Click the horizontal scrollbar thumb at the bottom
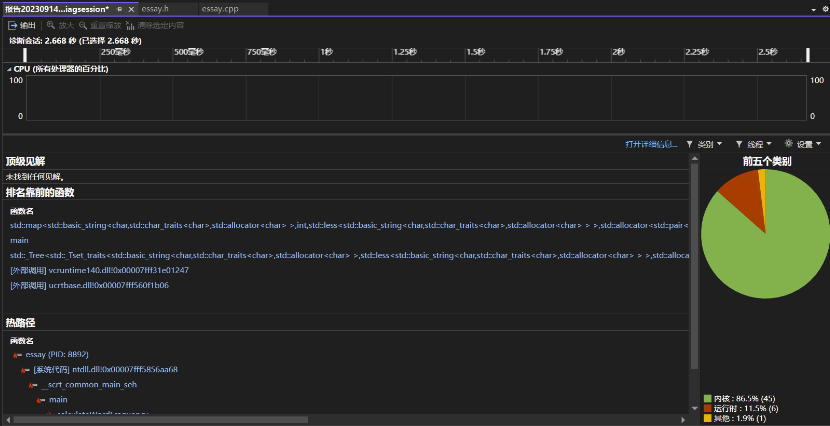This screenshot has width=830, height=426. click(160, 420)
